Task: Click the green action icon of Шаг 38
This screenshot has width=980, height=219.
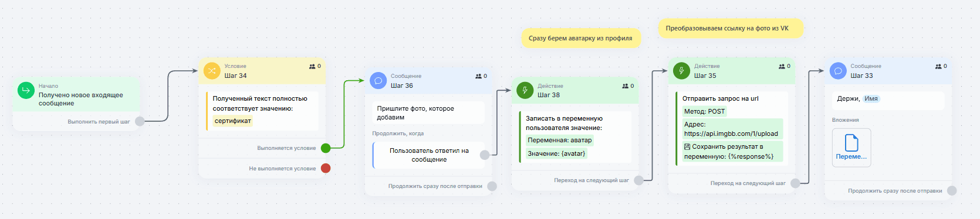Action: tap(525, 90)
